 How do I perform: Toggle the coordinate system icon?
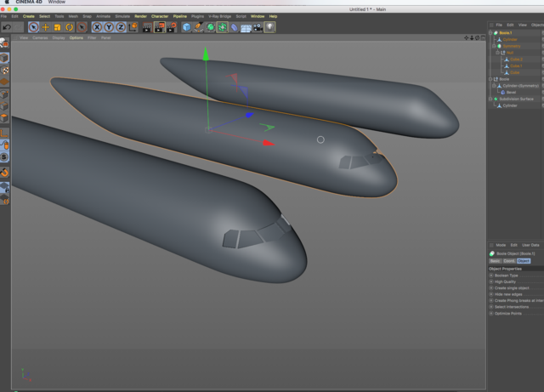(133, 27)
